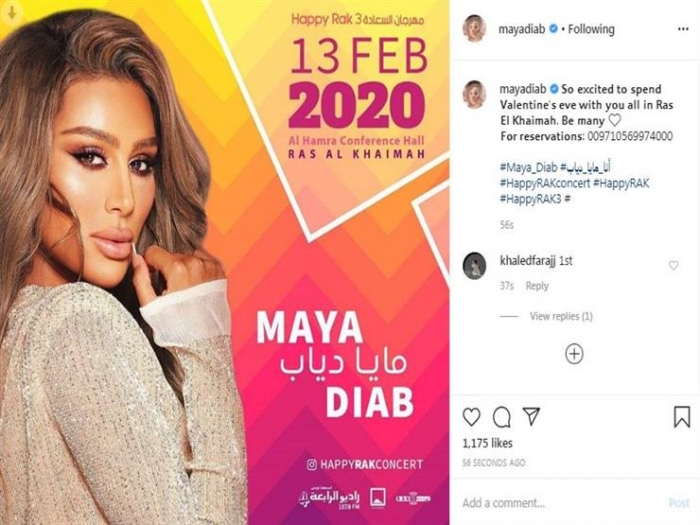Open the mayadiab username in header
The width and height of the screenshot is (700, 525).
(522, 29)
